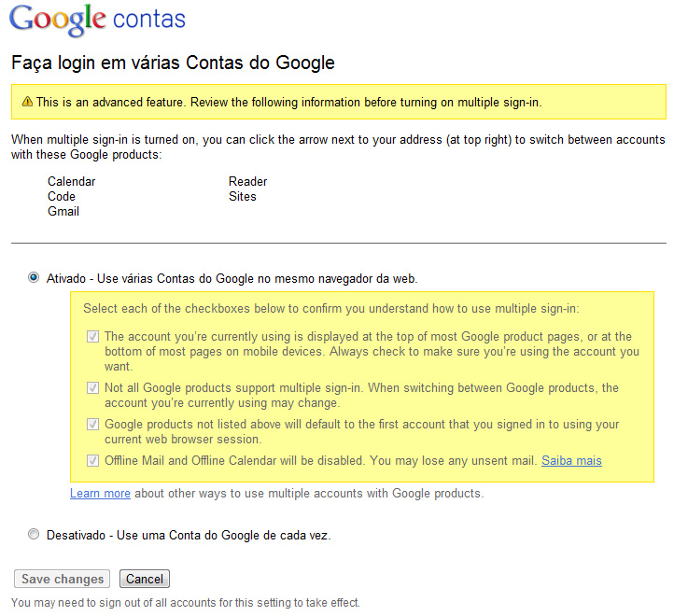
Task: Click the 'Faça login em várias Contas' heading
Action: [x=173, y=63]
